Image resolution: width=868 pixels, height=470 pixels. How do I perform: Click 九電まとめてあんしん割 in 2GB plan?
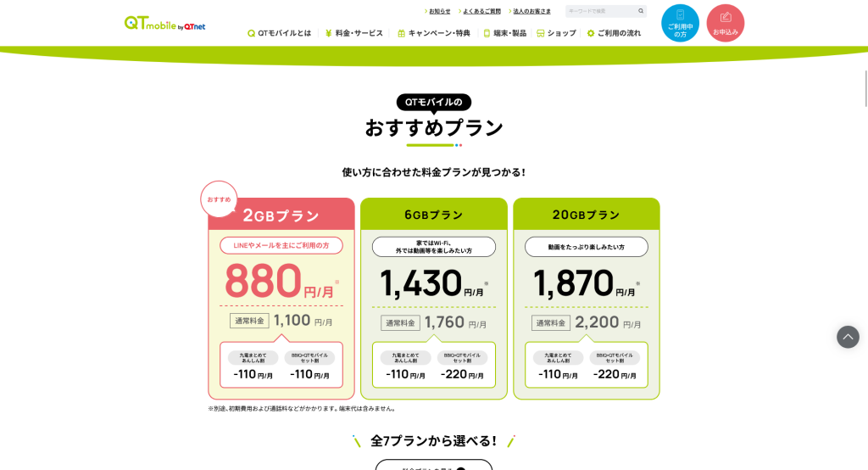[x=253, y=357]
